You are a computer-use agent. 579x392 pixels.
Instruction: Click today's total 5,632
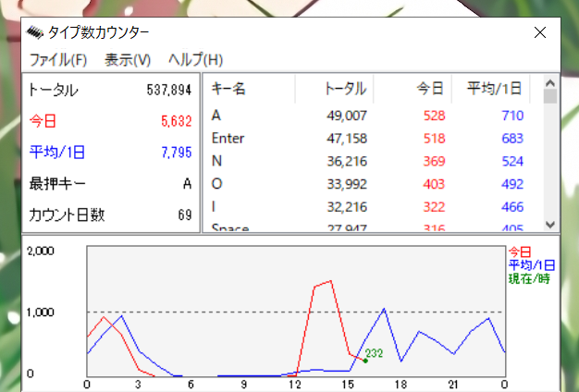(x=176, y=121)
